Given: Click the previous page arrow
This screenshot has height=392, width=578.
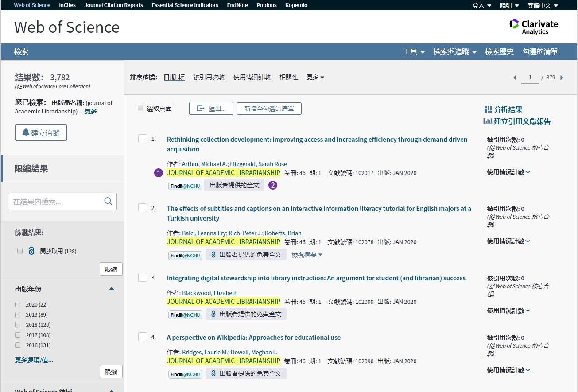Looking at the screenshot, I should pos(515,78).
